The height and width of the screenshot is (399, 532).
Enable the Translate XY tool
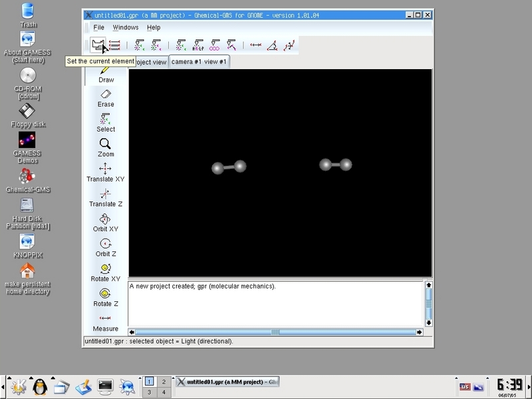tap(106, 172)
